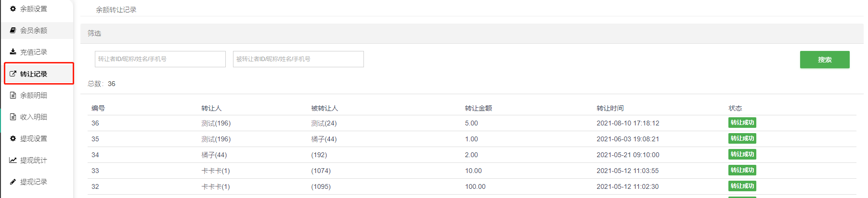
Task: Open transferor 测试(196) link in row 36
Action: point(216,123)
